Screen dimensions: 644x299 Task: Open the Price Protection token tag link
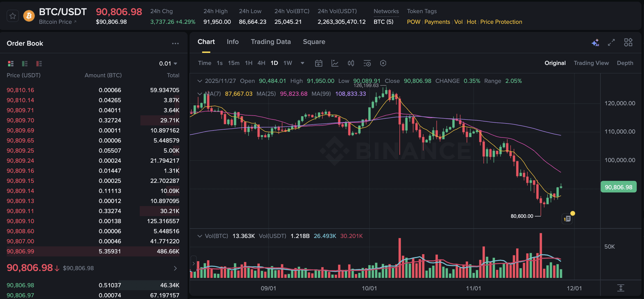(x=501, y=22)
